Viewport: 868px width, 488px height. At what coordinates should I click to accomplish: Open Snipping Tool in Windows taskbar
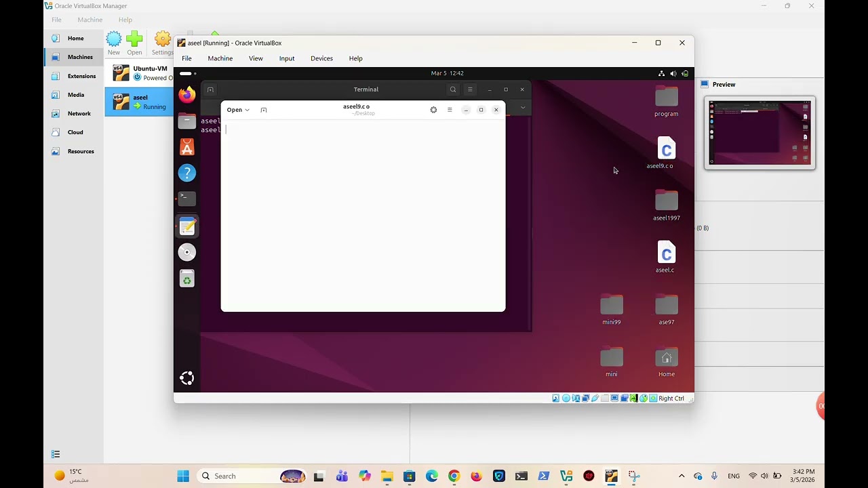[x=633, y=476]
